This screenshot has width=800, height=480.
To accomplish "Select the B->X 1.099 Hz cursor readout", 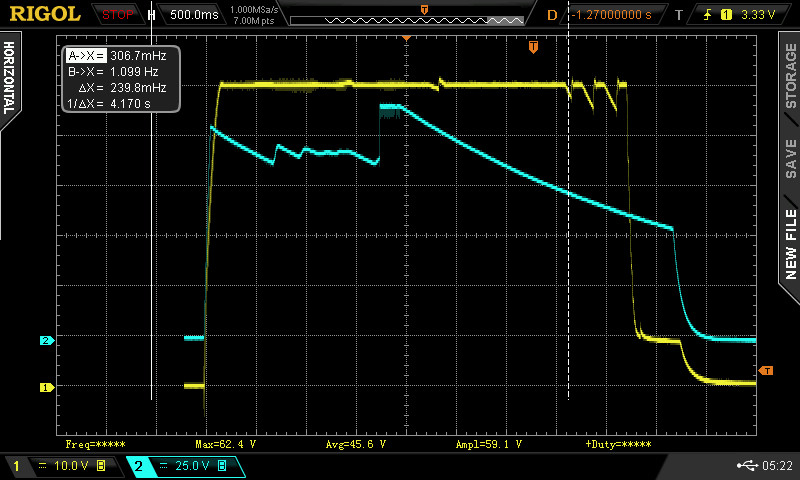I will tap(113, 71).
